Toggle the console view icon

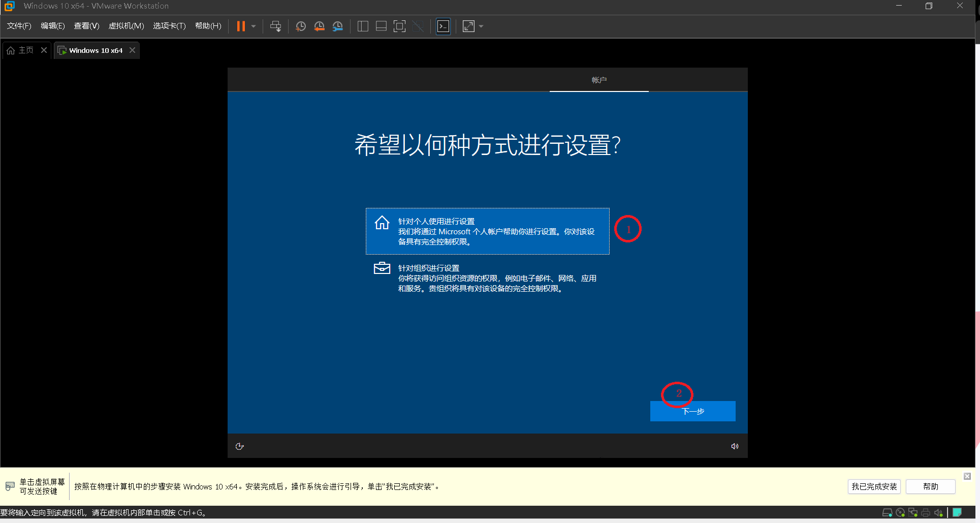point(444,26)
